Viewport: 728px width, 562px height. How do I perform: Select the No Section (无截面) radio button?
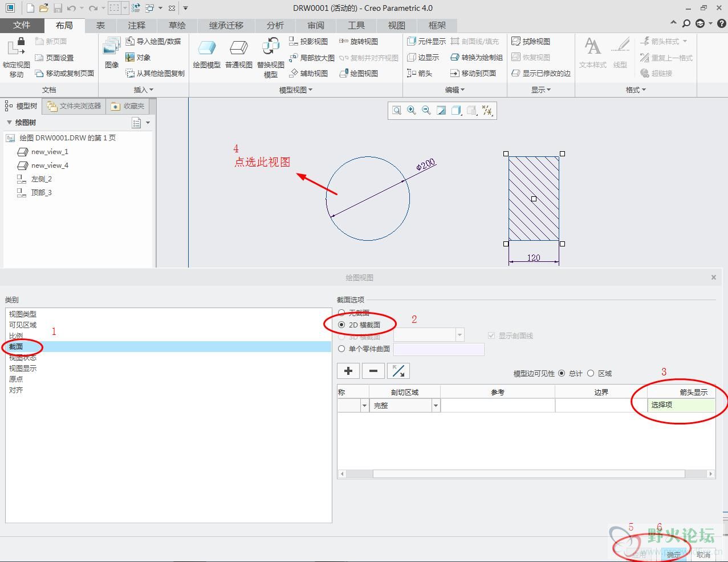[341, 313]
